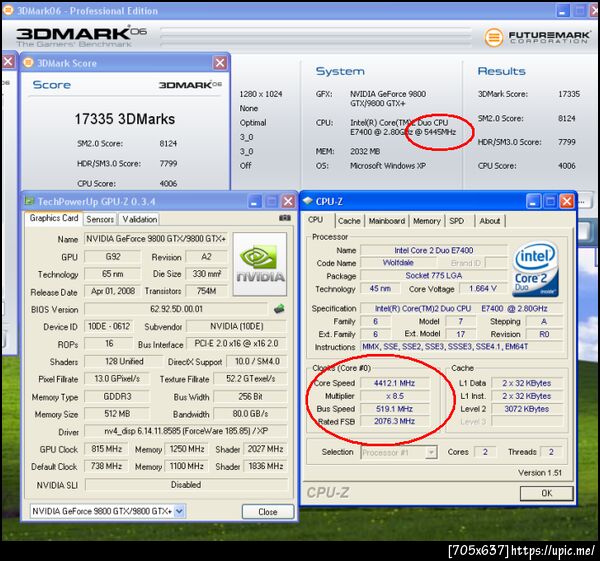Viewport: 600px width, 561px height.
Task: Click the Bandwidth value 80.0 GB/s
Action: pos(250,414)
